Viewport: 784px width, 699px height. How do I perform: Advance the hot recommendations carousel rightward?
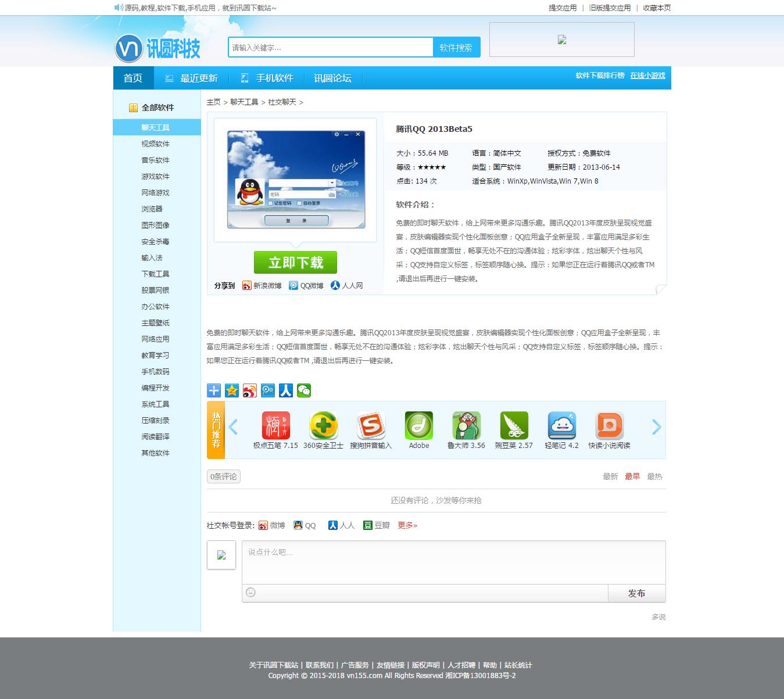coord(656,427)
